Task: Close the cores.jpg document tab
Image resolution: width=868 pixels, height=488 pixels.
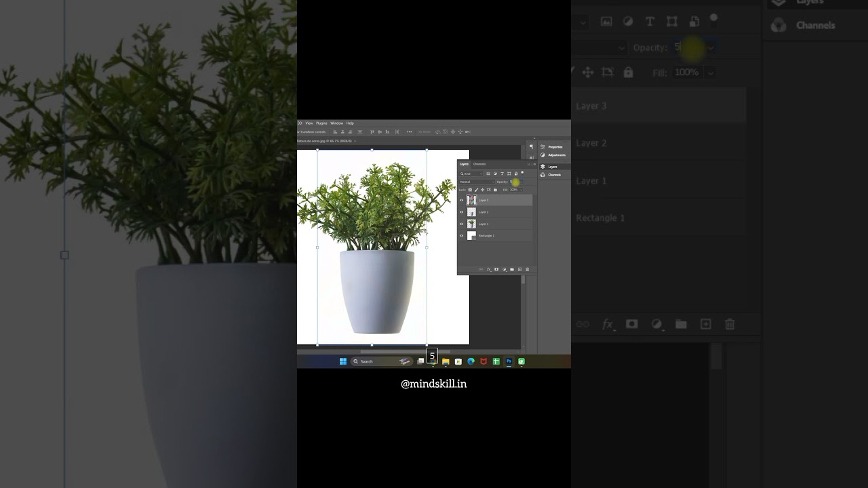Action: tap(355, 141)
